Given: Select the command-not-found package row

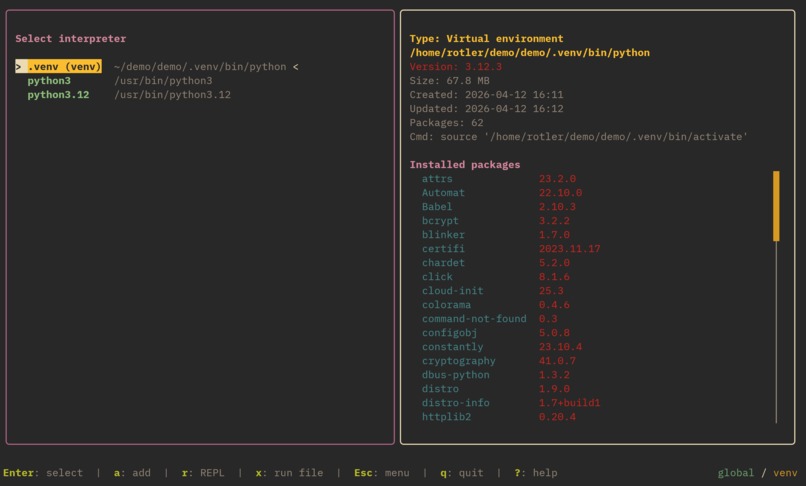Looking at the screenshot, I should 489,319.
